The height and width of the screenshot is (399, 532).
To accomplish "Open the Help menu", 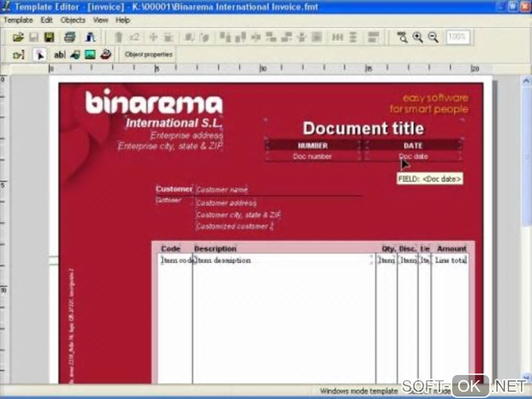I will point(123,20).
